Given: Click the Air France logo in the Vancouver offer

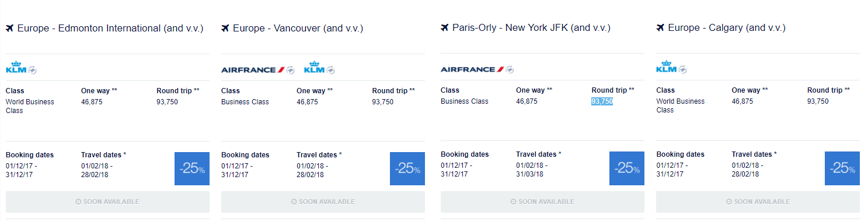Looking at the screenshot, I should pos(258,70).
